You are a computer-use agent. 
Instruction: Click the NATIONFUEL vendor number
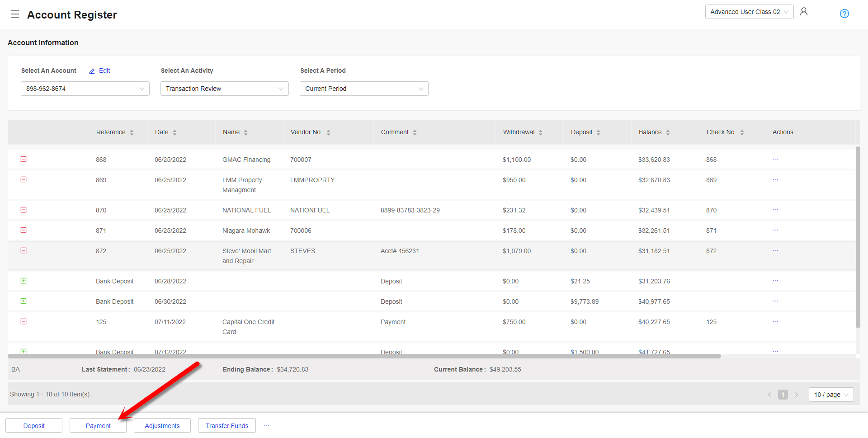click(310, 210)
